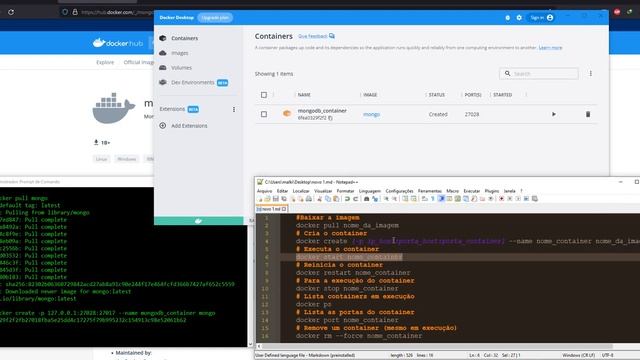
Task: Tick the mongodb_container row checkbox
Action: click(x=264, y=114)
